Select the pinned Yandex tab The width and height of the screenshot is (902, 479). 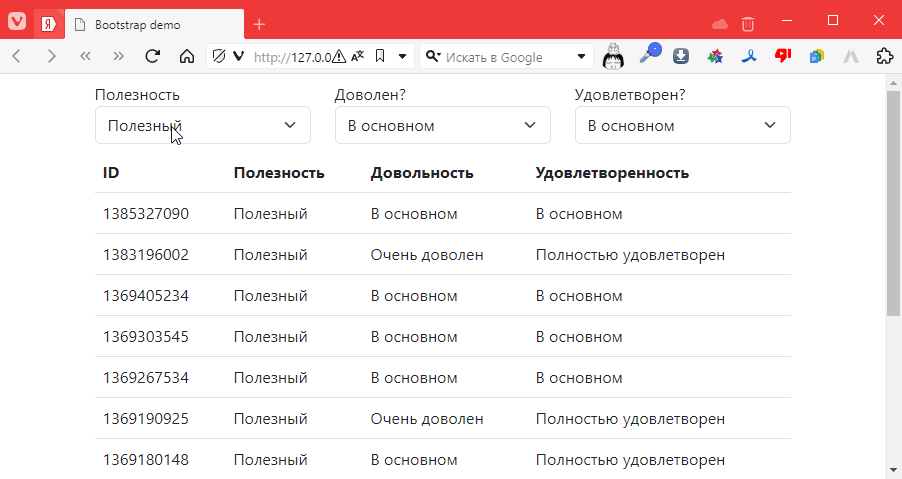(x=47, y=24)
